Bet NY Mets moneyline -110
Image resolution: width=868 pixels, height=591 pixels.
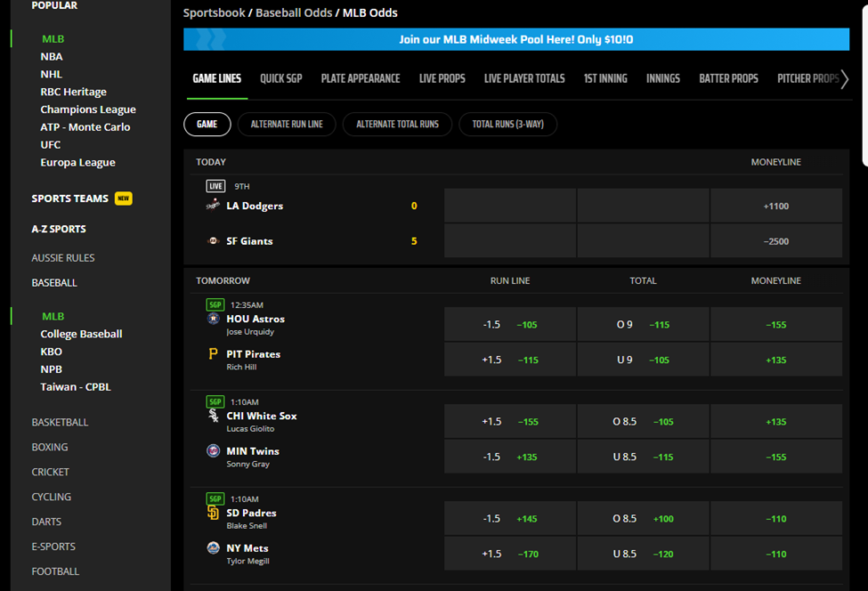776,554
